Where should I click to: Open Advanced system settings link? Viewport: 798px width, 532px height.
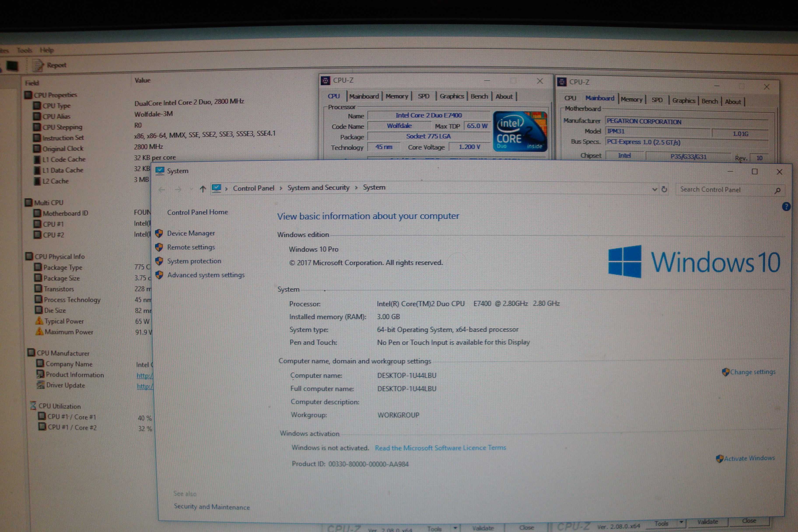click(x=206, y=275)
